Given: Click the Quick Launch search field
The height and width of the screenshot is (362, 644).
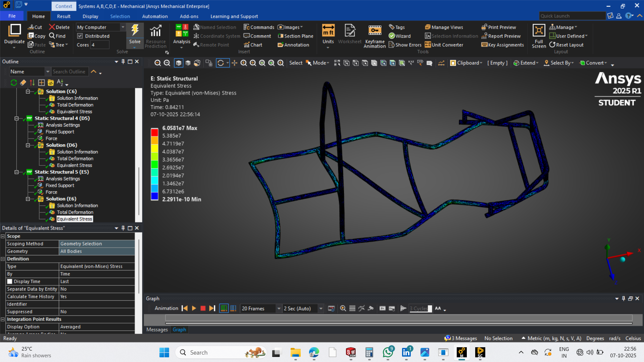Looking at the screenshot, I should pyautogui.click(x=572, y=16).
